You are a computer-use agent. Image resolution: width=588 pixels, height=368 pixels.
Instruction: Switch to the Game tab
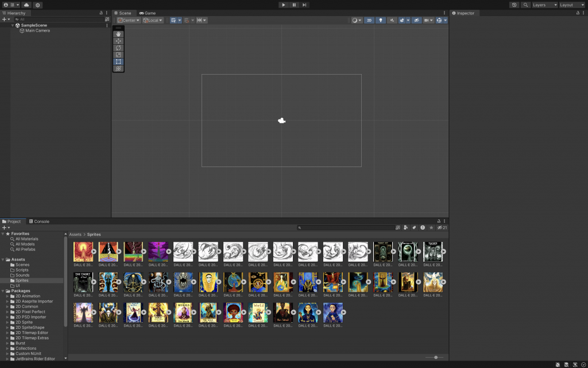pyautogui.click(x=148, y=13)
